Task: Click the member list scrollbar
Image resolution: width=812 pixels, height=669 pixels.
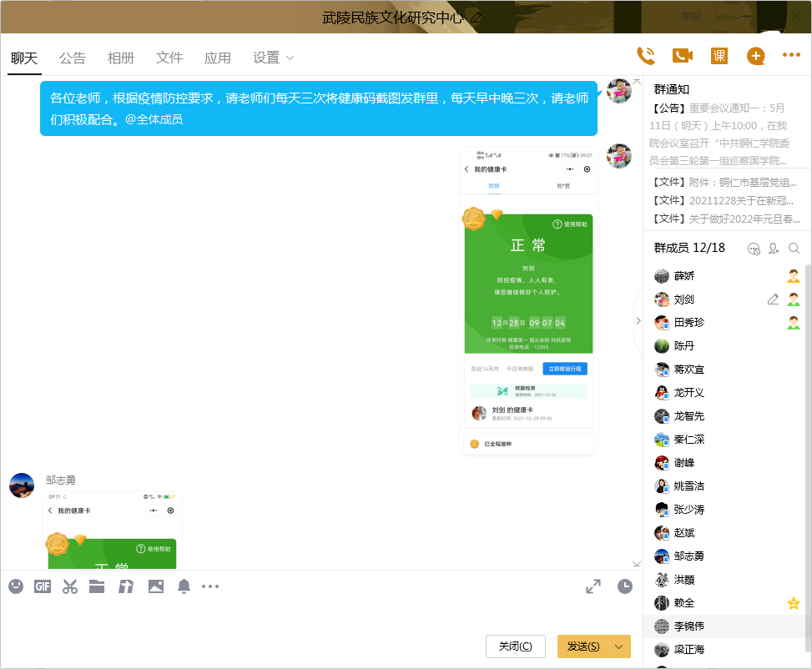Action: 807,417
